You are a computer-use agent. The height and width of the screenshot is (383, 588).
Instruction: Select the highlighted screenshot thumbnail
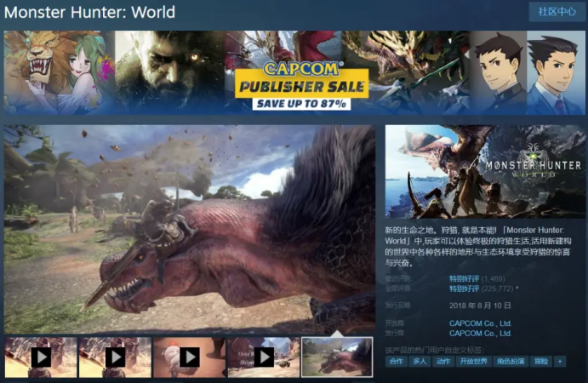(337, 357)
